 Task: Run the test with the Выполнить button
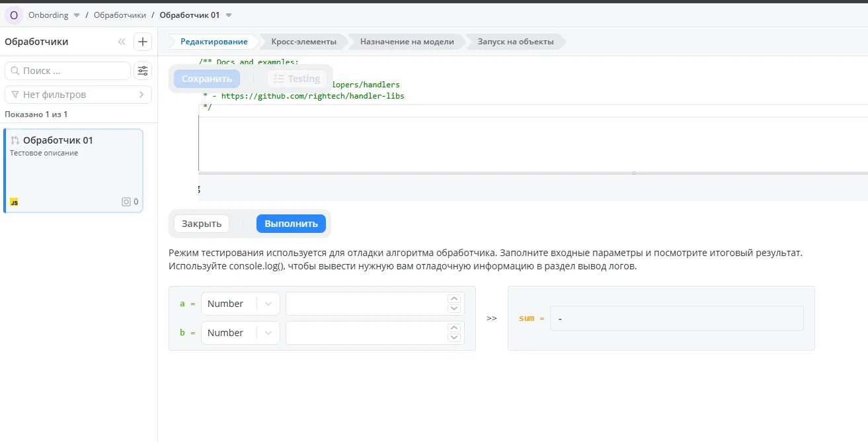click(291, 223)
